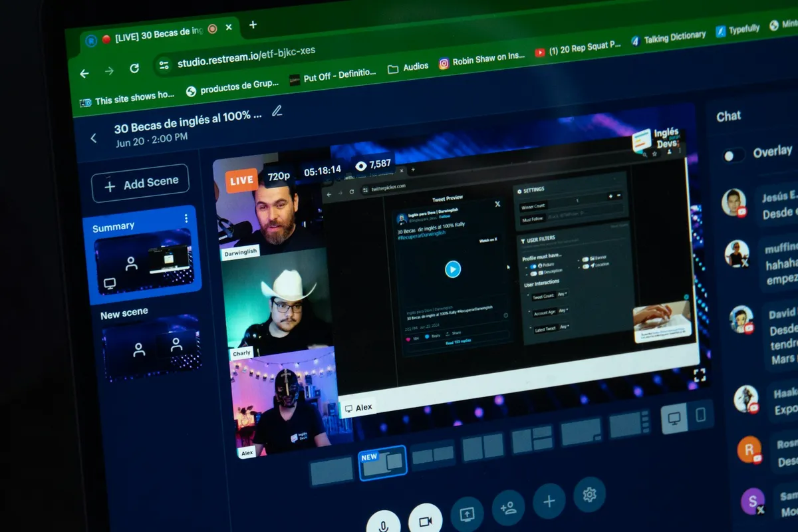Select the Summary scene thumbnail
The height and width of the screenshot is (532, 798).
pyautogui.click(x=144, y=261)
